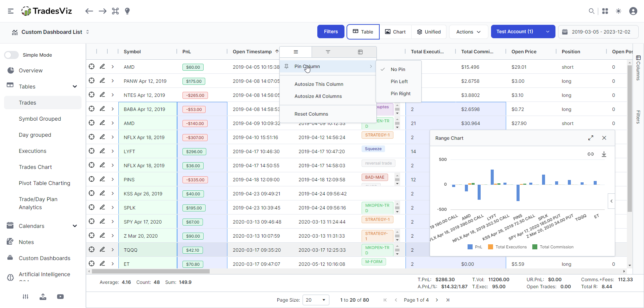
Task: Collapse the Range Chart side arrow
Action: (611, 201)
